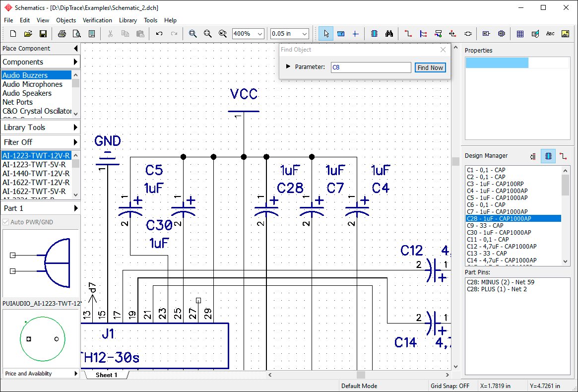578x392 pixels.
Task: Click the Find Now button
Action: [430, 68]
